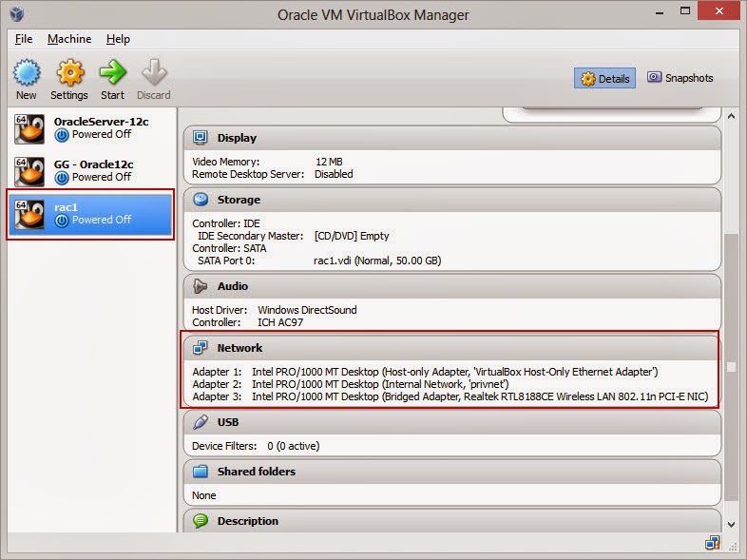Viewport: 747px width, 560px height.
Task: Click the 'ICH AC97' controller value
Action: pos(280,322)
